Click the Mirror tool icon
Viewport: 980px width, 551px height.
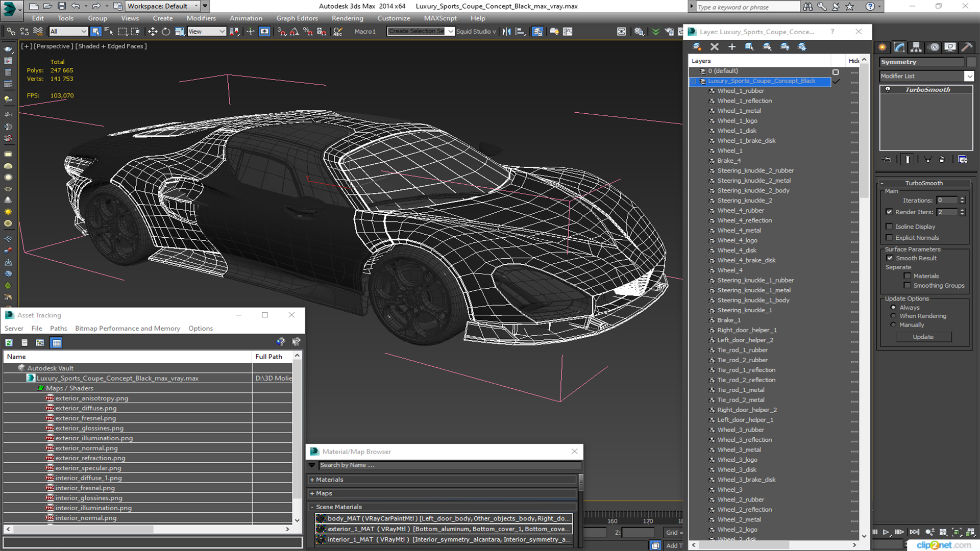(506, 32)
